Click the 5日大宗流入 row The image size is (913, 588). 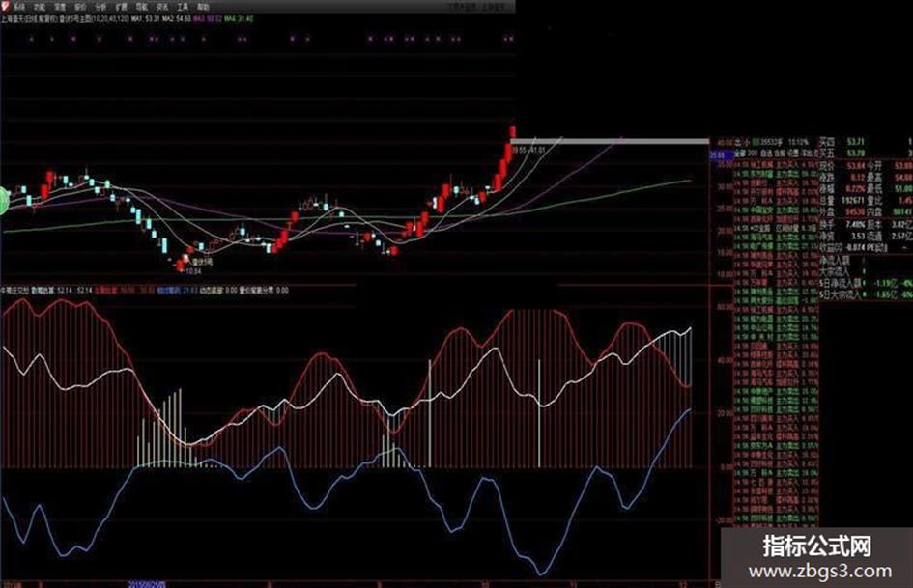pyautogui.click(x=866, y=295)
